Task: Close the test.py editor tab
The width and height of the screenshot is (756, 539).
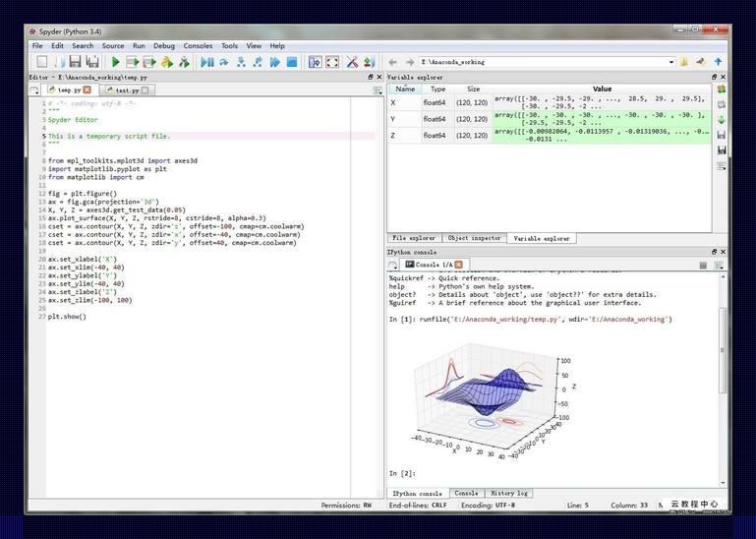Action: click(145, 90)
